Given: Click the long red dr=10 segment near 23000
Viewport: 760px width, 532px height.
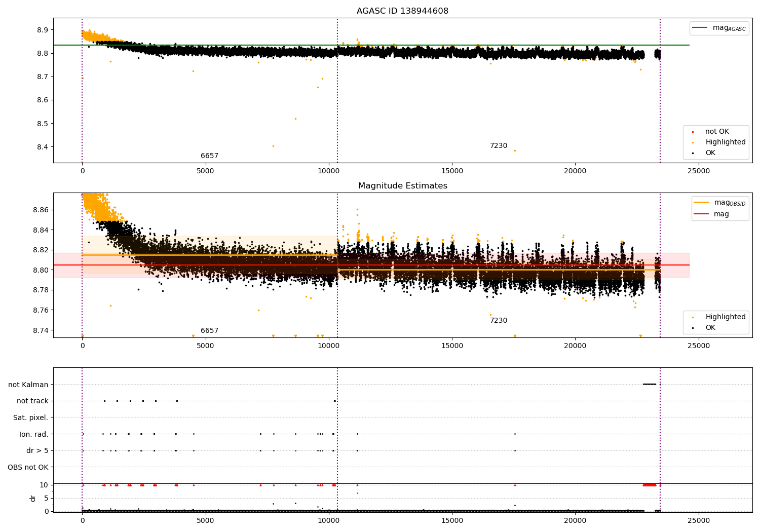Looking at the screenshot, I should 650,485.
